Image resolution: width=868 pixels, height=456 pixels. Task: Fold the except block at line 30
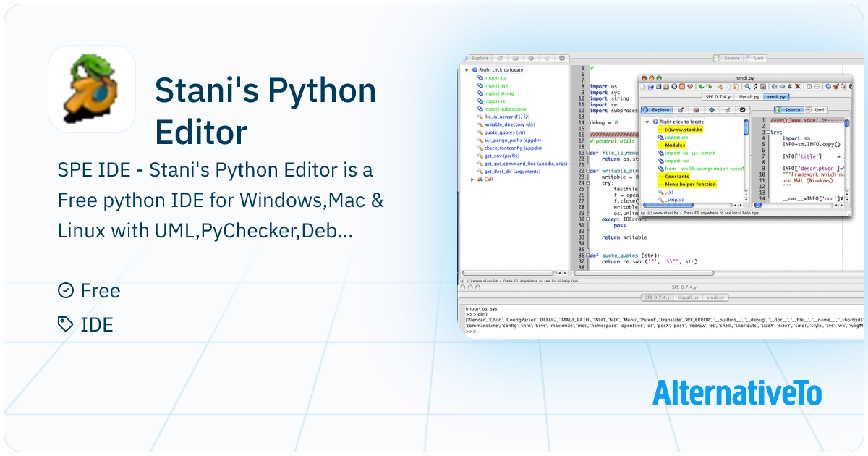pyautogui.click(x=587, y=219)
